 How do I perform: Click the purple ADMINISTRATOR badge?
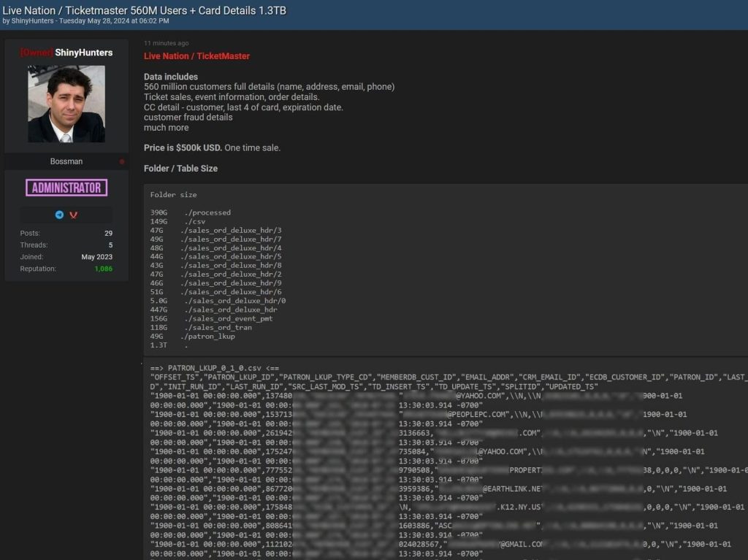[66, 188]
